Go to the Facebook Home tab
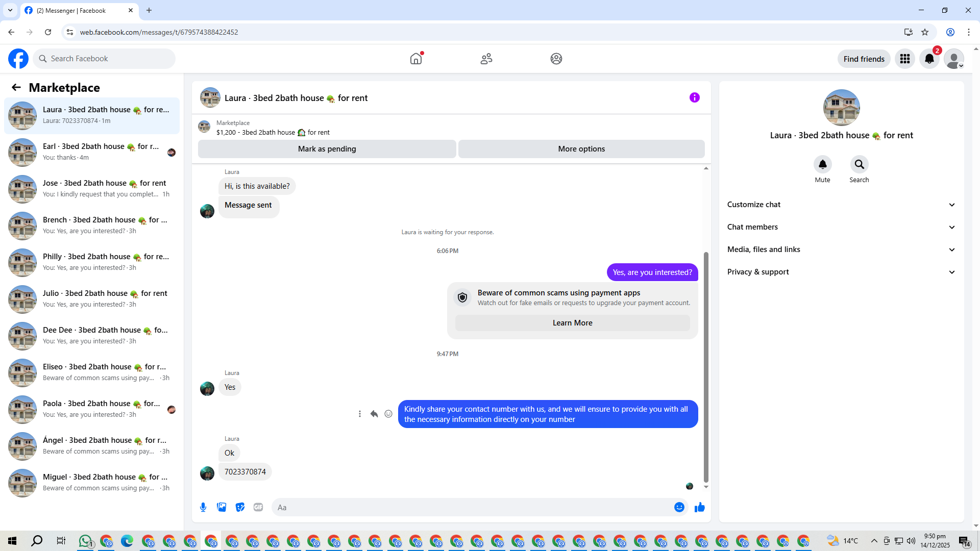The height and width of the screenshot is (551, 980). point(416,59)
